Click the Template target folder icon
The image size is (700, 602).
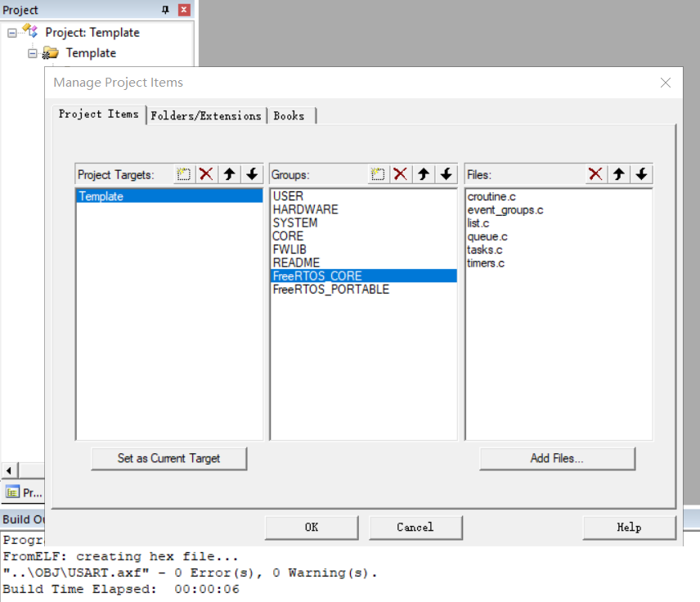50,52
